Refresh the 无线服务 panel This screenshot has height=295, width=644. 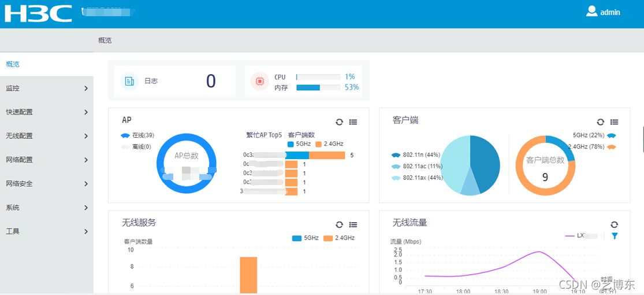[x=339, y=224]
